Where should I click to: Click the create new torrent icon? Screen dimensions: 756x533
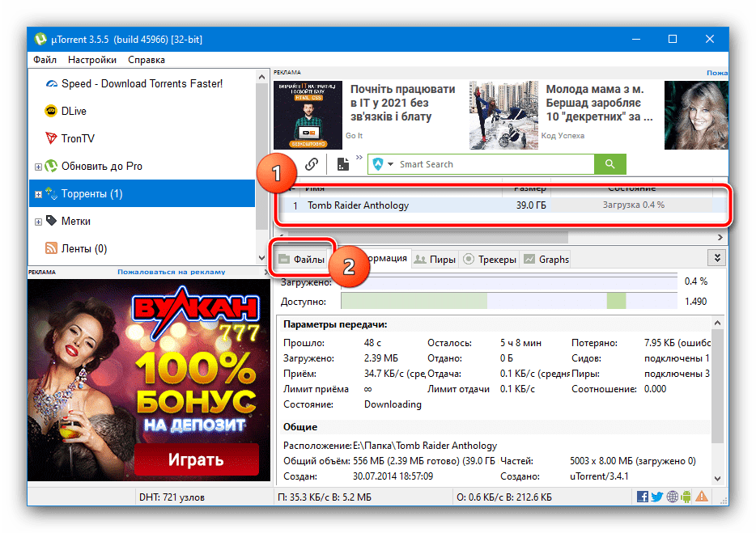tap(343, 164)
